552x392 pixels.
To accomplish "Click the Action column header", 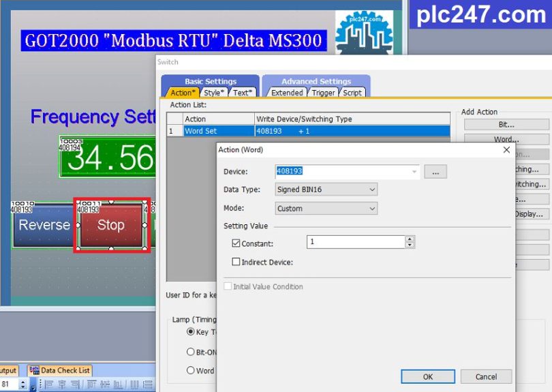I will 218,119.
